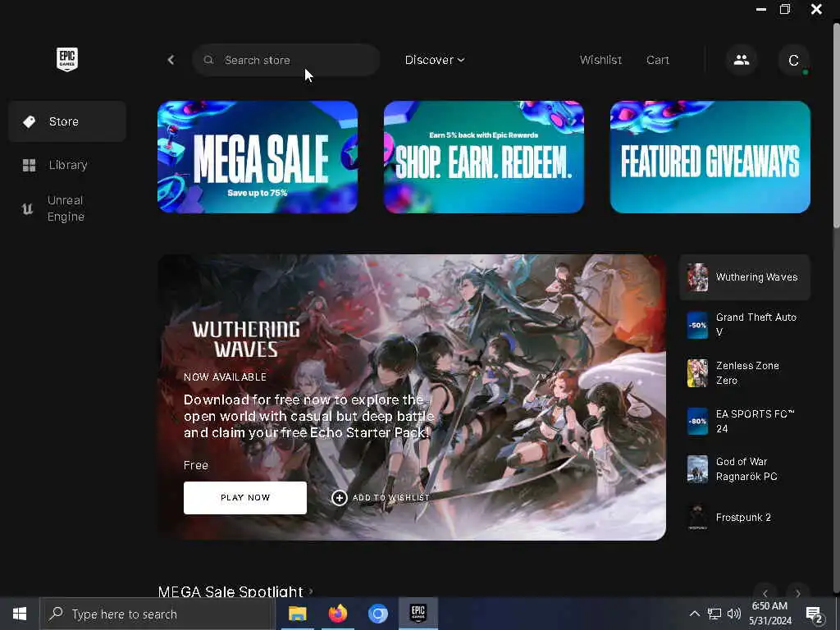Expand MEGA Sale Spotlight arrow

pyautogui.click(x=311, y=591)
